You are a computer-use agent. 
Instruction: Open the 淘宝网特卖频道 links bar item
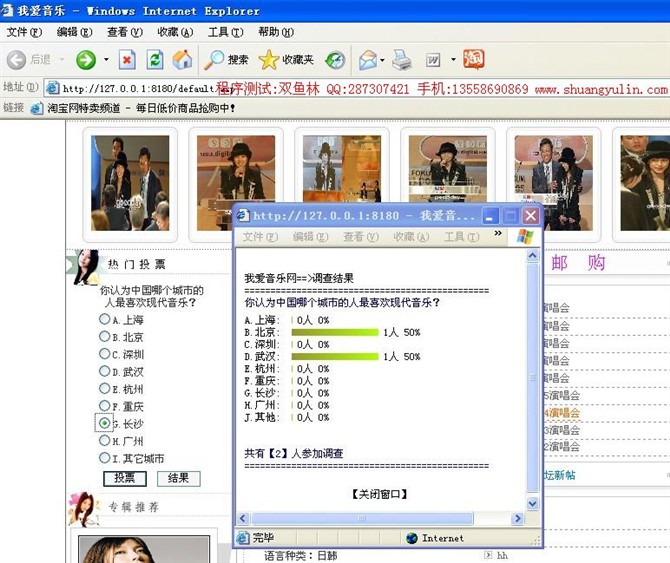click(x=141, y=108)
